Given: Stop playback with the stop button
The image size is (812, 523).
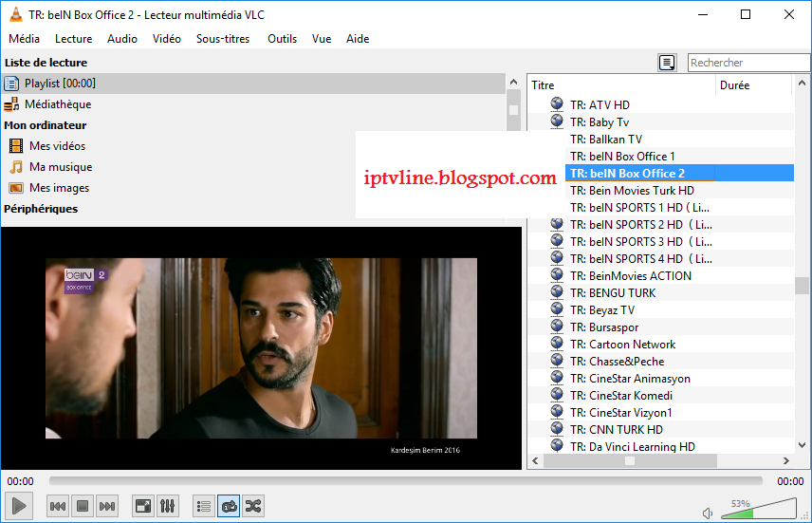Looking at the screenshot, I should tap(82, 506).
